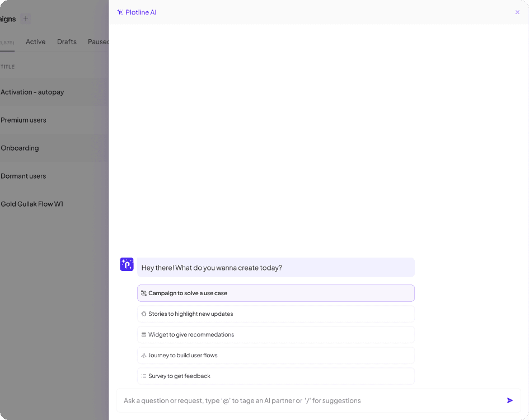The image size is (529, 420).
Task: Close the Plotline AI panel
Action: tap(517, 12)
